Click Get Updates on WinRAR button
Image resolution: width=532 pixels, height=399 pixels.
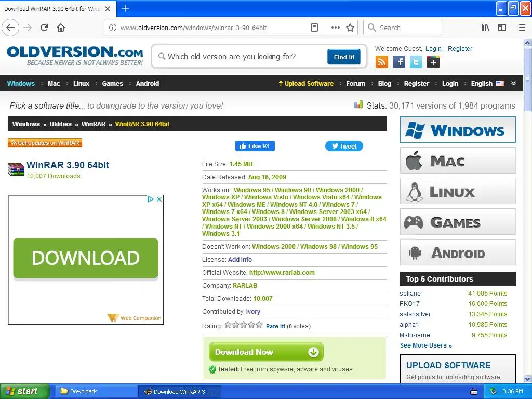(x=45, y=143)
